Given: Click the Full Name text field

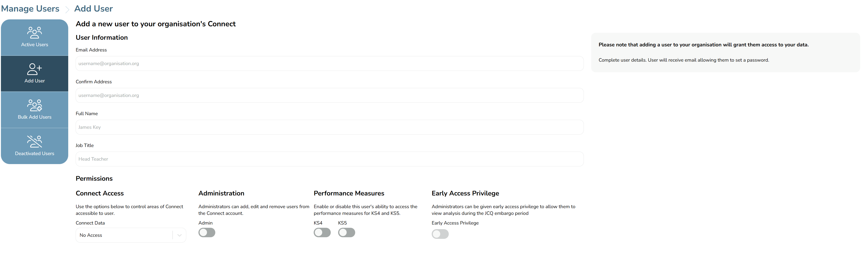Looking at the screenshot, I should (330, 127).
